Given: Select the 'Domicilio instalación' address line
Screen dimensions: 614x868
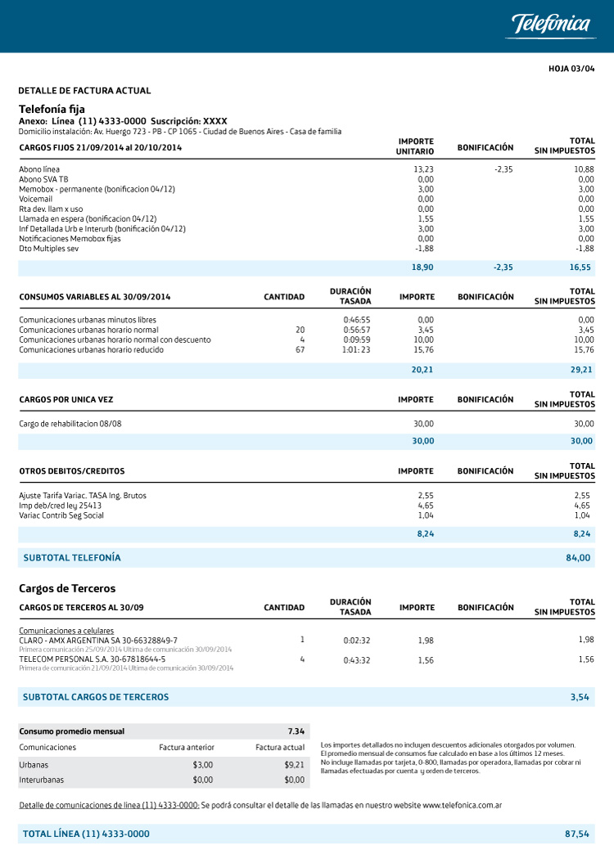Looking at the screenshot, I should point(180,132).
